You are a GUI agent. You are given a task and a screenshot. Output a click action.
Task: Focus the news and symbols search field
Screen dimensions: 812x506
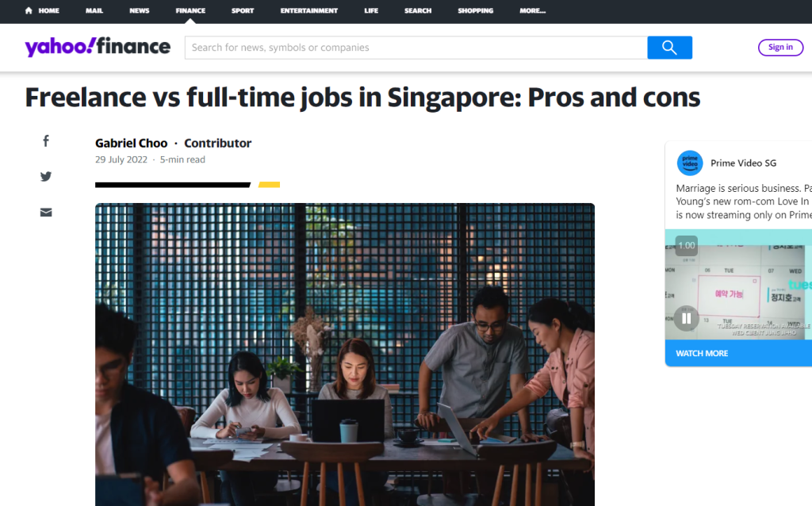tap(416, 48)
